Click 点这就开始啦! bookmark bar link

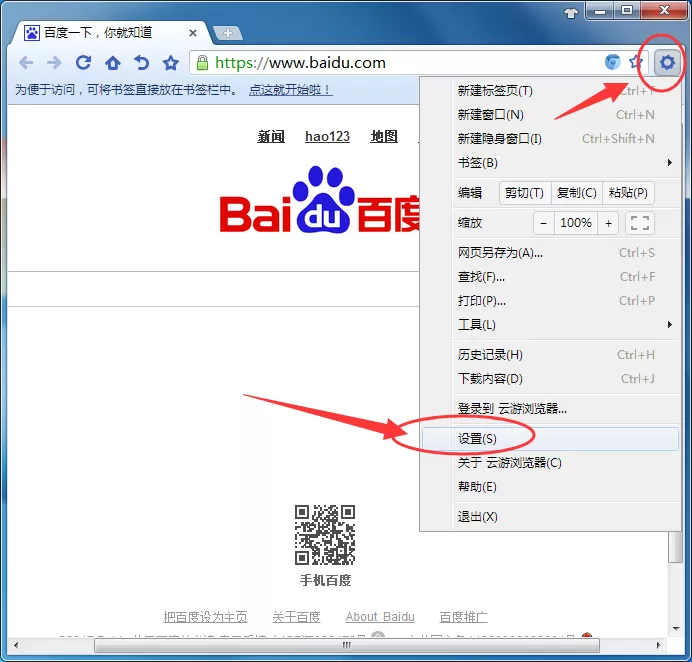coord(290,90)
